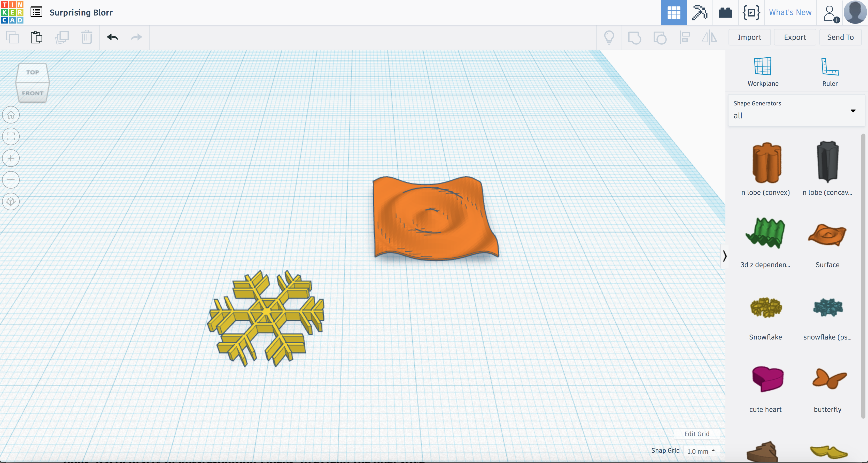Zoom in with the plus icon
This screenshot has height=463, width=868.
pos(11,158)
